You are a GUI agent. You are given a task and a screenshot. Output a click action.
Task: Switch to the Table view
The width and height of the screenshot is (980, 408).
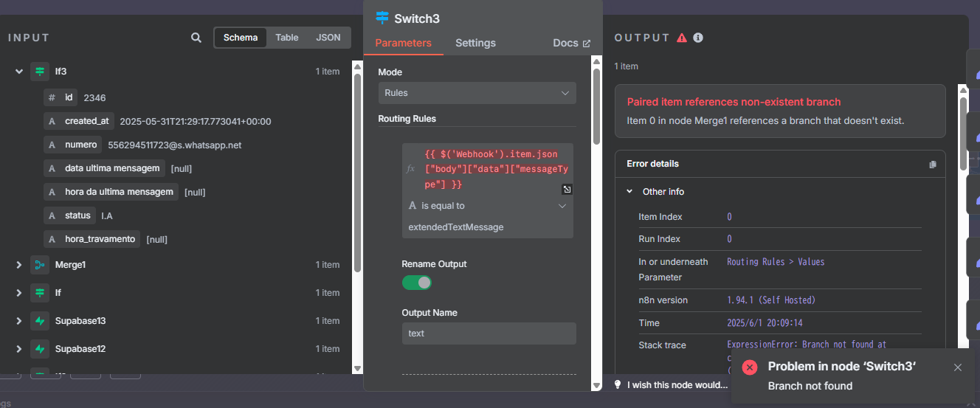287,38
